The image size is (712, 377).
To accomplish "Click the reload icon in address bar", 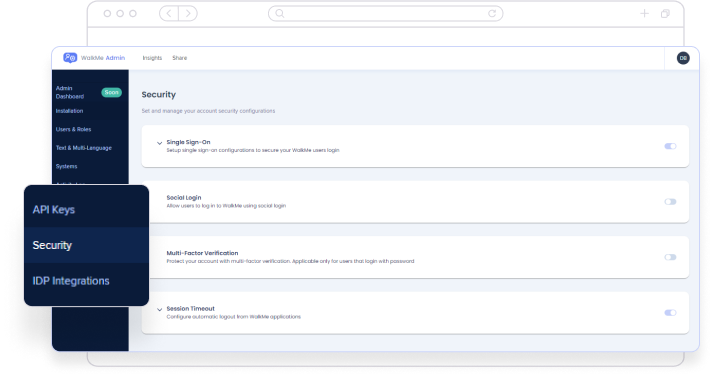I will 492,14.
